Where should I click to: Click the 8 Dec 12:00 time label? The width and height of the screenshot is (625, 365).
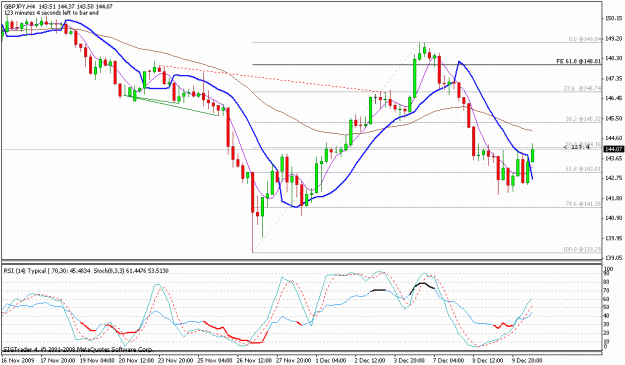[x=488, y=361]
